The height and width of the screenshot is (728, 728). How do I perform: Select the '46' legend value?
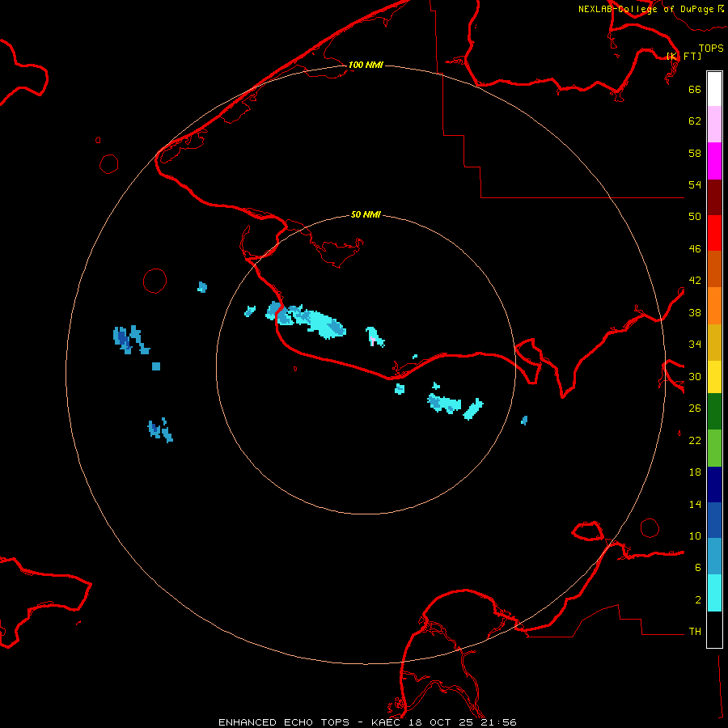click(x=695, y=249)
